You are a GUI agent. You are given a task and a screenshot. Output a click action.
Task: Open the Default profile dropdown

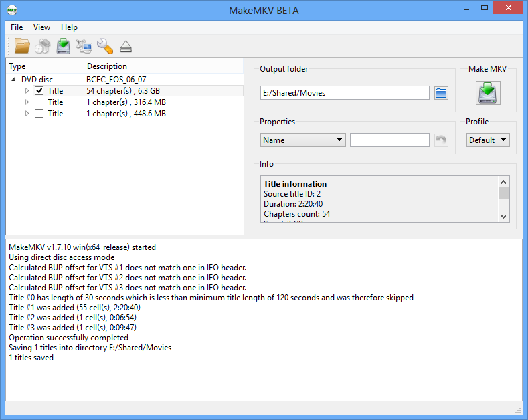488,140
